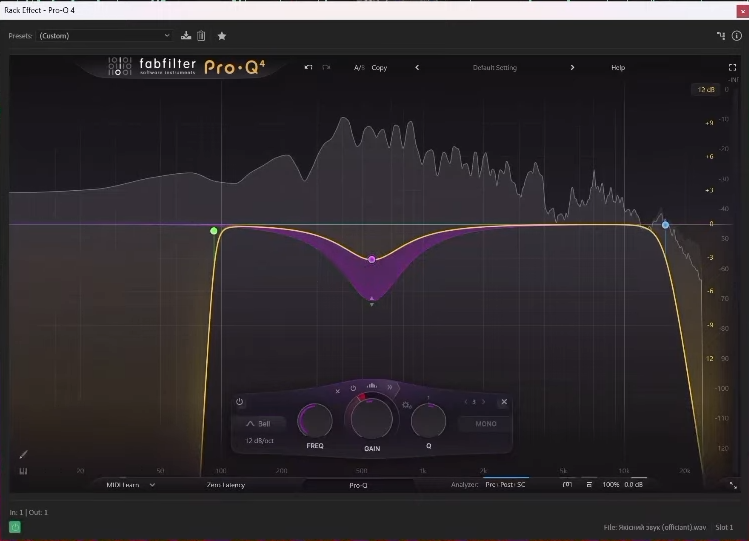Open the Bell filter shape selector
The width and height of the screenshot is (749, 541).
tap(258, 424)
